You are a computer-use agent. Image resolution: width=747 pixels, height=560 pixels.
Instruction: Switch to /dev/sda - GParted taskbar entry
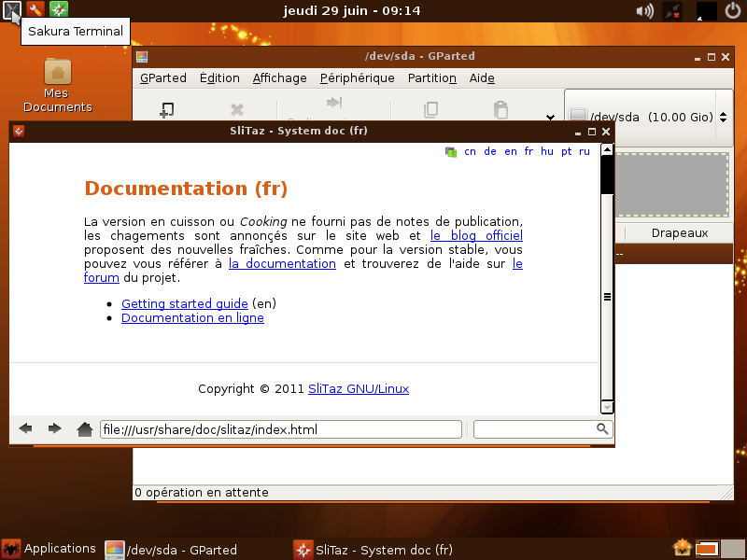(171, 550)
